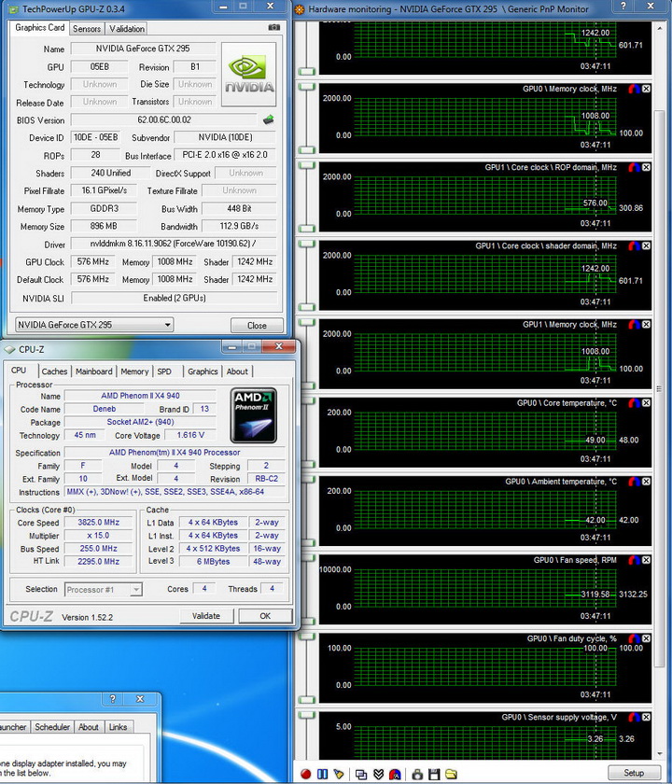The height and width of the screenshot is (784, 672).
Task: Click the BIOS save chip icon in GPU-Z
Action: click(x=269, y=119)
